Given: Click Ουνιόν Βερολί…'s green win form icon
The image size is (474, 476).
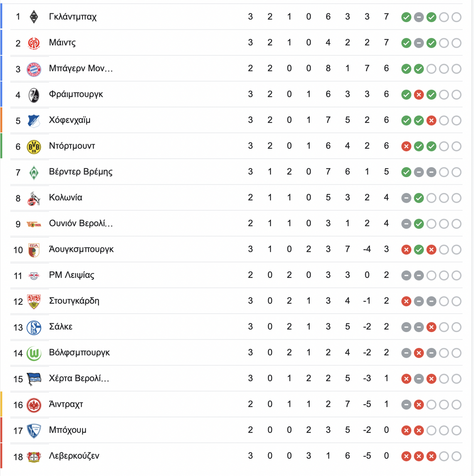Looking at the screenshot, I should pos(419,224).
